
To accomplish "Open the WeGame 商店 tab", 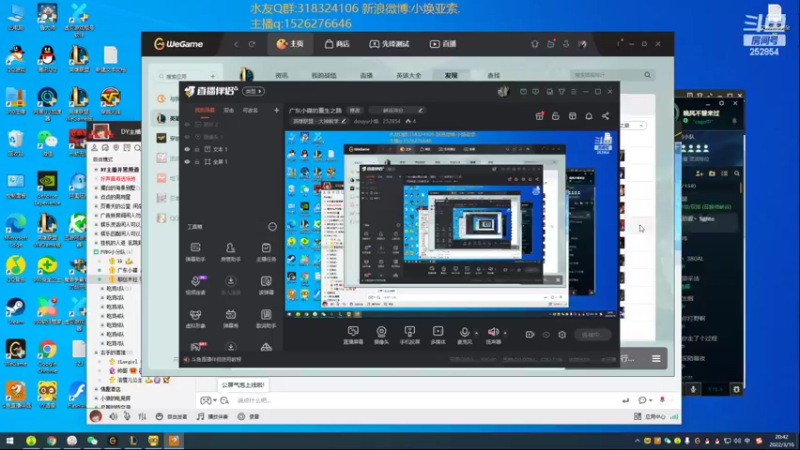I will [x=337, y=44].
